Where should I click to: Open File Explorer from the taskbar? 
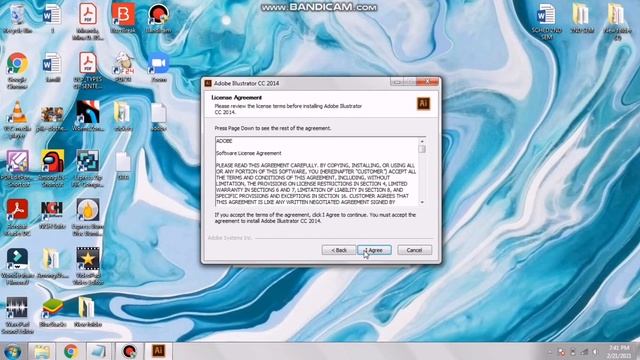point(42,351)
